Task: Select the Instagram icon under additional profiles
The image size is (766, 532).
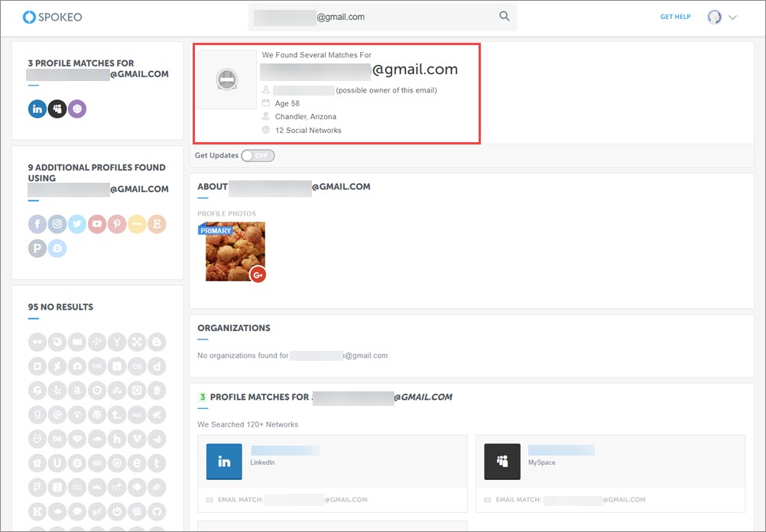Action: click(x=57, y=224)
